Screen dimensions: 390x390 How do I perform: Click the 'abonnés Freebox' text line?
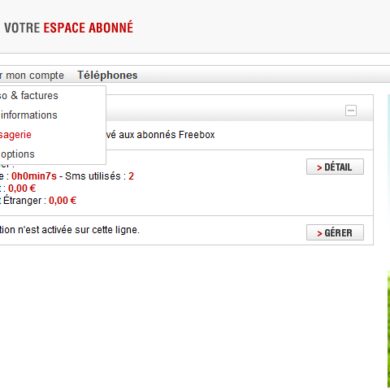coord(160,135)
